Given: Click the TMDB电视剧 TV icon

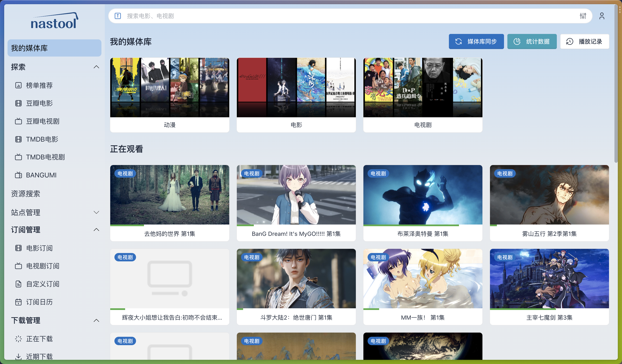Looking at the screenshot, I should click(18, 157).
